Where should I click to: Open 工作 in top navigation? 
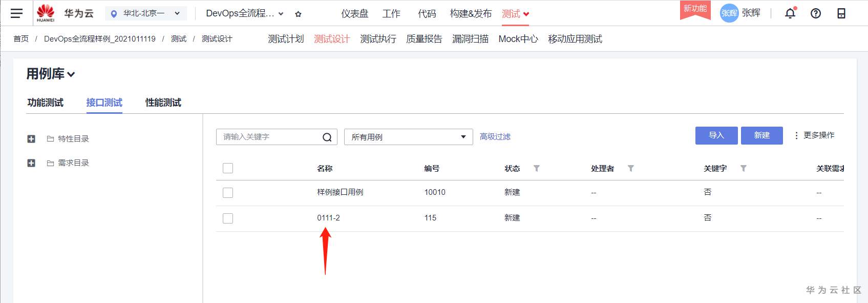coord(391,14)
